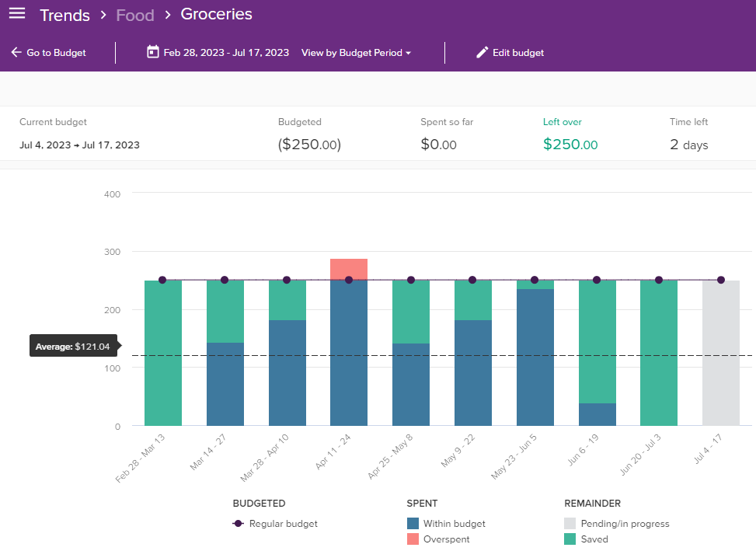Click the regular budget dot marker above a bar

pos(162,279)
